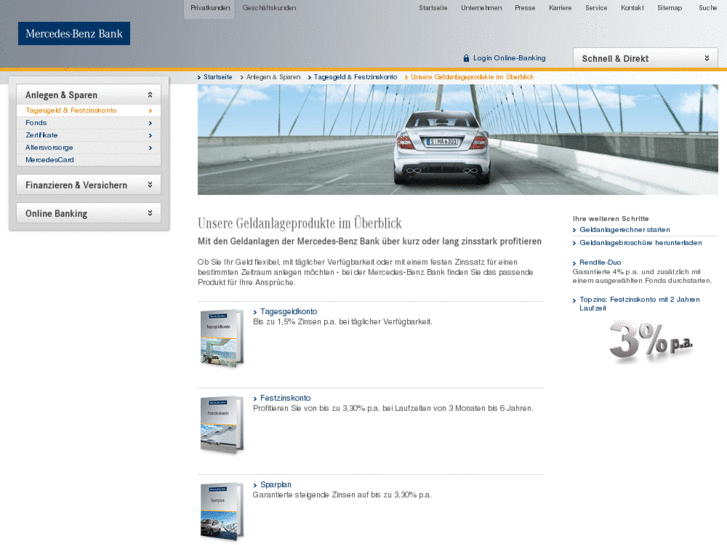Select Zertifikate in the sidebar menu

pyautogui.click(x=42, y=135)
